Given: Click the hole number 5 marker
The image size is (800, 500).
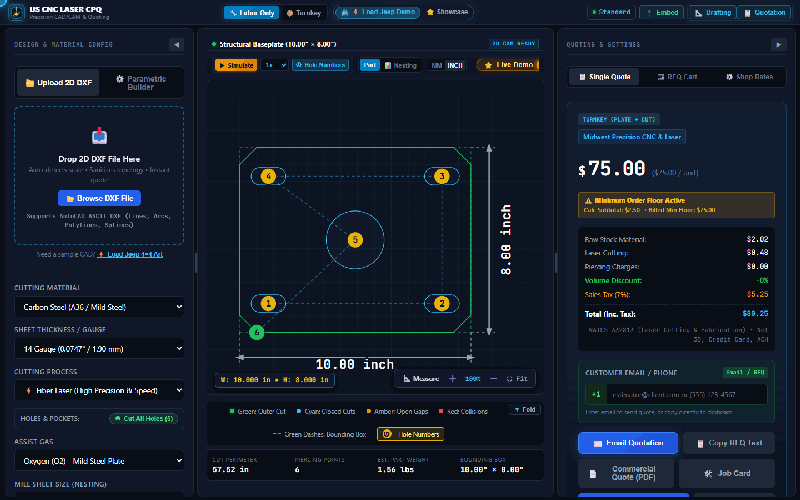Looking at the screenshot, I should coord(355,239).
